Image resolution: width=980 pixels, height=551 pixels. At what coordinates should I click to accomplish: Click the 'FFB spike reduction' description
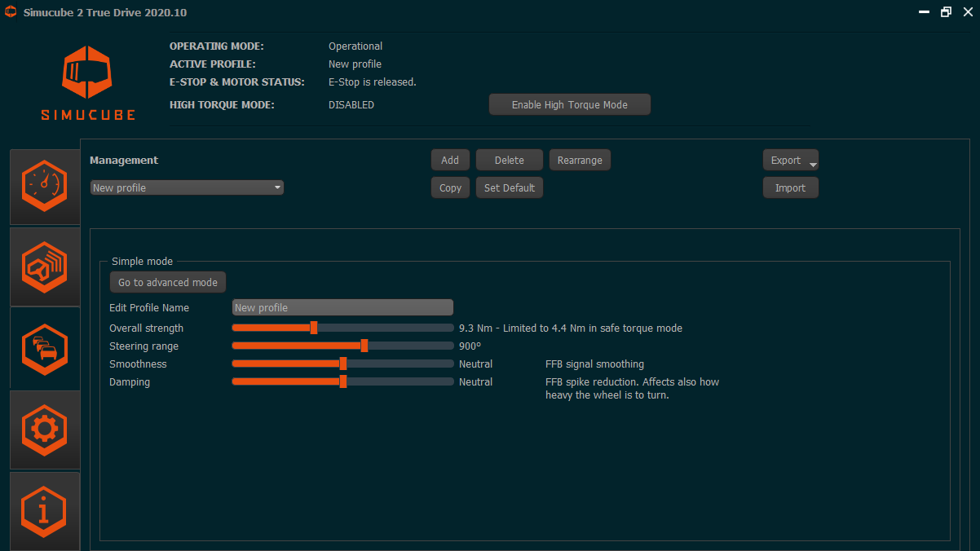(x=633, y=389)
